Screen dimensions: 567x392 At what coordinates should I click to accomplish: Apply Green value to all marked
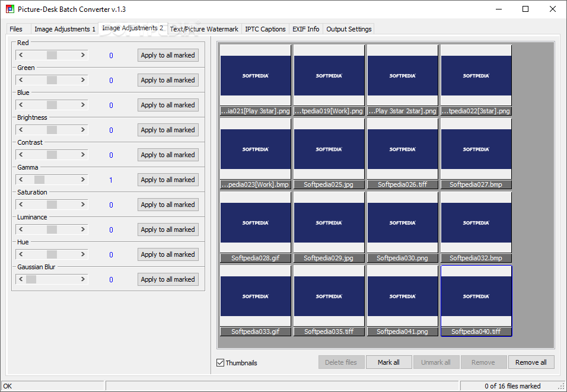pyautogui.click(x=168, y=80)
